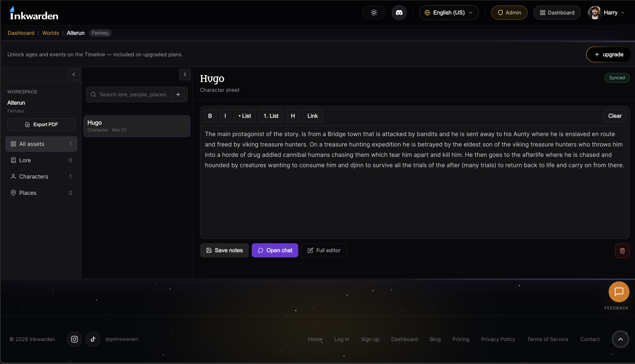
Task: Open the Log in footer link
Action: [341, 339]
